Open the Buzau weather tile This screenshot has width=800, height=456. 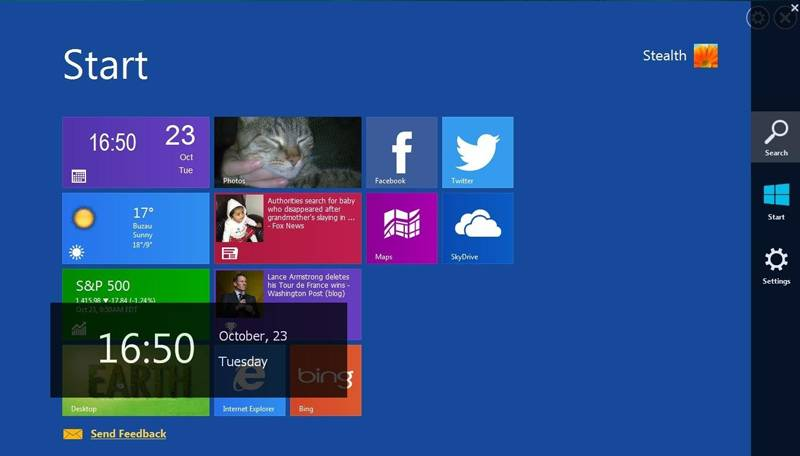pos(136,228)
